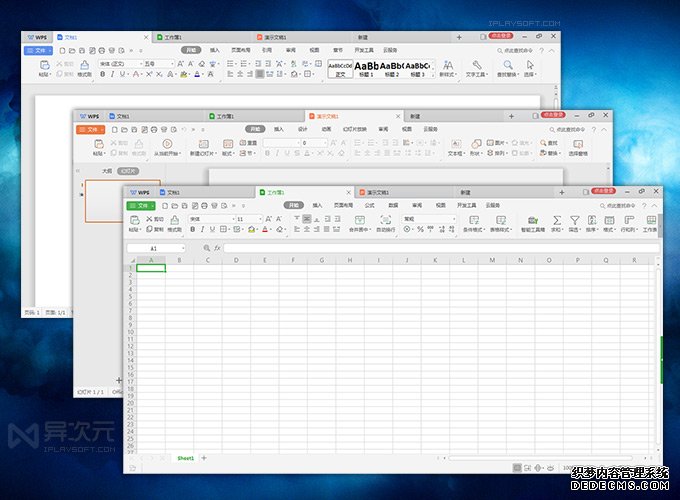Click Paste icon in the spreadsheet window
Viewport: 680px width, 500px height.
(134, 220)
